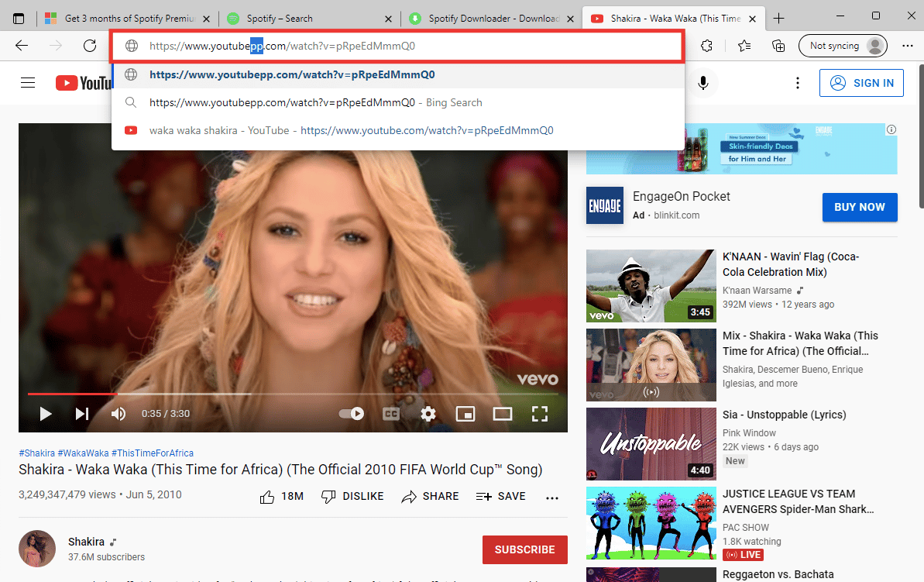The width and height of the screenshot is (924, 582).
Task: Select waka waka shakira YouTube suggestion
Action: pyautogui.click(x=398, y=130)
